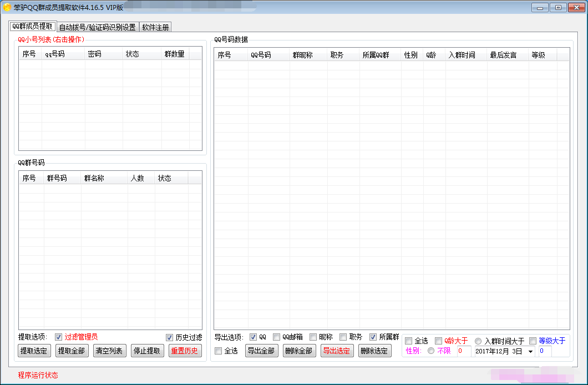Select the 不限 gender radio button
Viewport: 588px width, 385px height.
click(431, 351)
